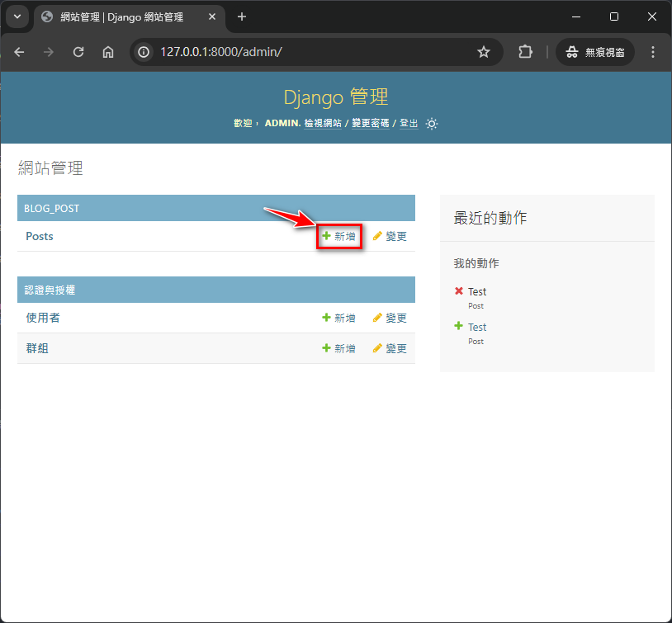Click 登出 to log out

tap(409, 124)
